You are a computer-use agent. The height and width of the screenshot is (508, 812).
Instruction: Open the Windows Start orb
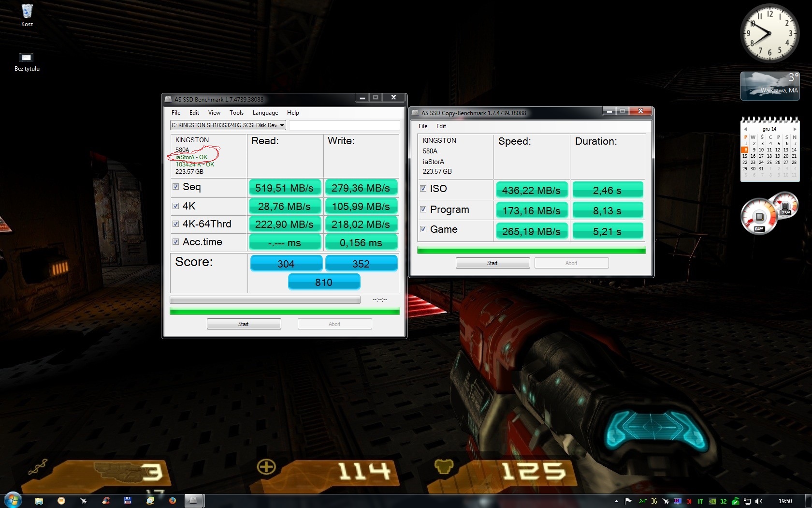13,501
